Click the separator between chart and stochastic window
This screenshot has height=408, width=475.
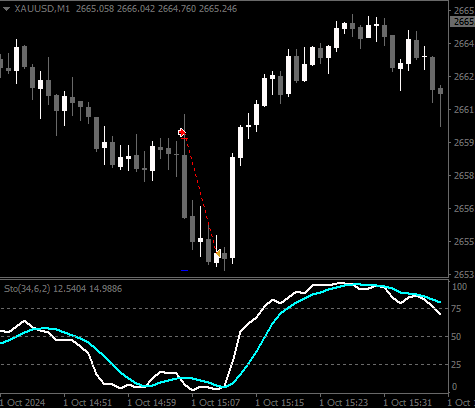(224, 278)
